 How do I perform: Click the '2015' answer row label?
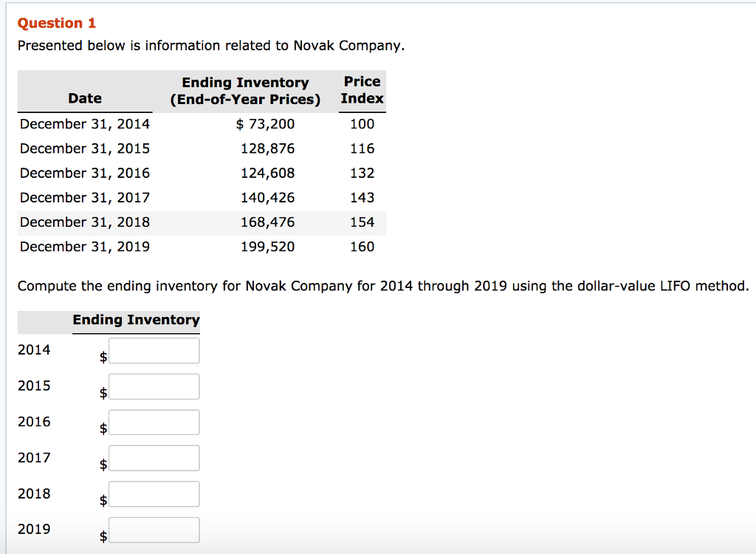pos(34,386)
